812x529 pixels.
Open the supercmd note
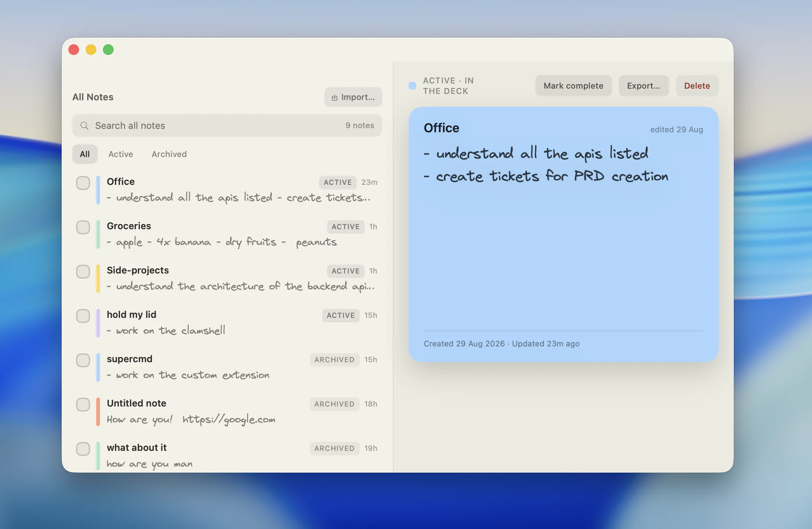[x=227, y=367]
